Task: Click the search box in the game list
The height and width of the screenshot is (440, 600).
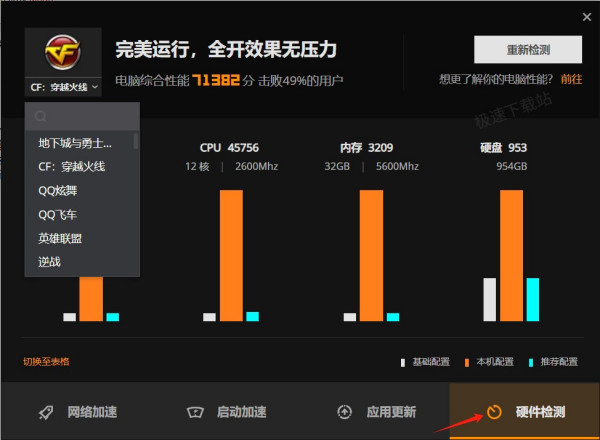Action: point(82,116)
